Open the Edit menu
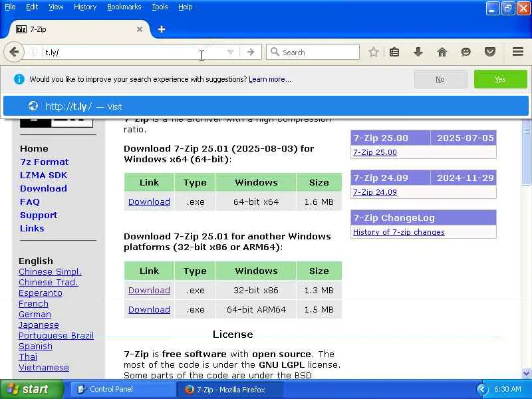The height and width of the screenshot is (399, 532). 32,7
